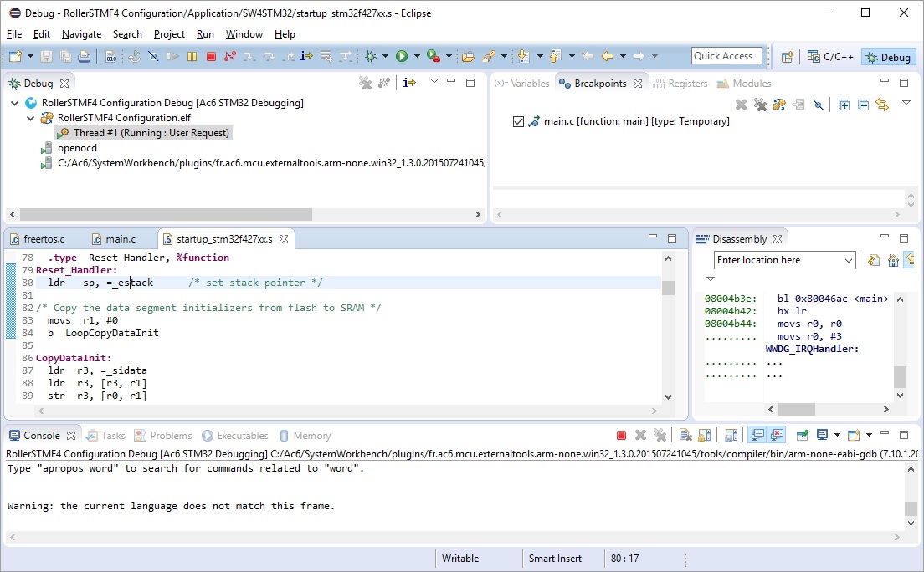Click Expand All icon in Breakpoints view

pos(844,105)
